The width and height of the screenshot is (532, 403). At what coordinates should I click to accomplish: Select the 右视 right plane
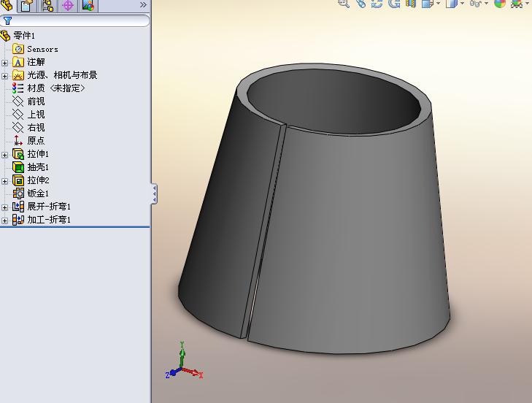36,127
